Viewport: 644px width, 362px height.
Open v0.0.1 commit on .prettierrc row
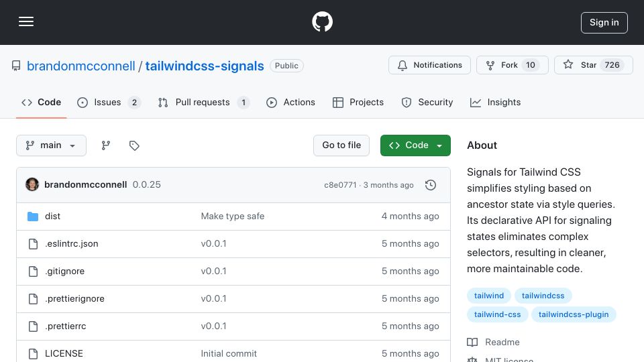click(x=213, y=326)
